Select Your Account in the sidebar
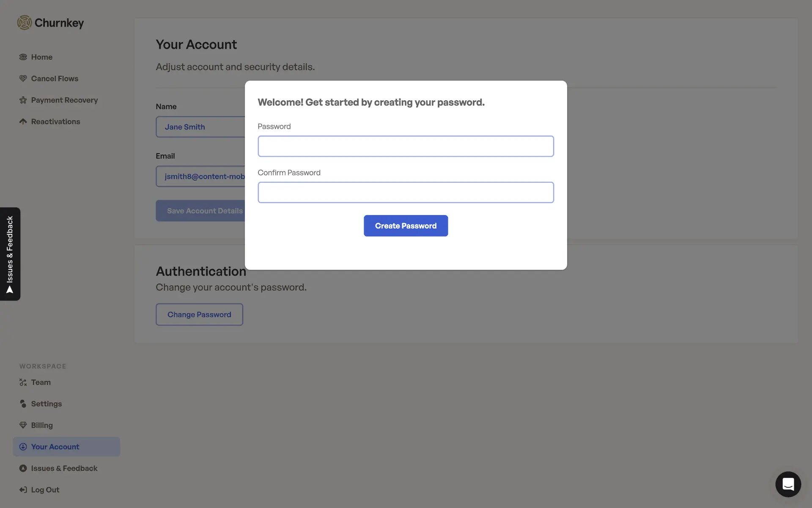812x508 pixels. (55, 447)
